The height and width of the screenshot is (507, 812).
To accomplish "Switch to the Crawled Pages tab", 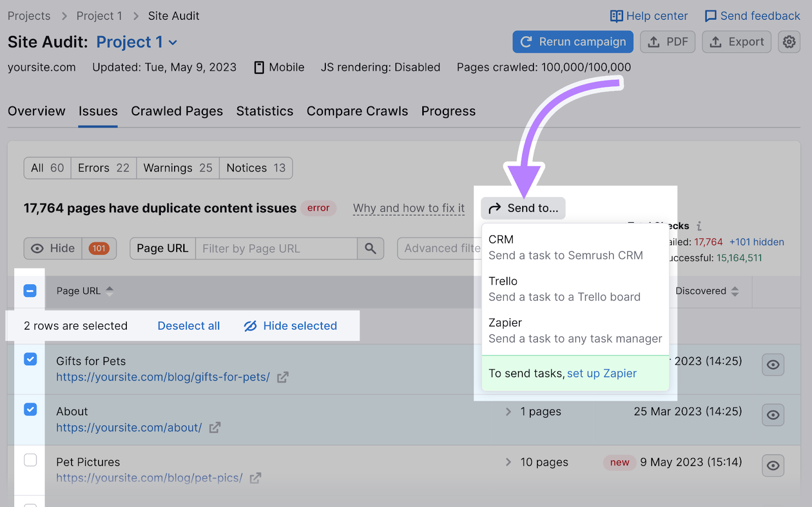I will coord(177,111).
